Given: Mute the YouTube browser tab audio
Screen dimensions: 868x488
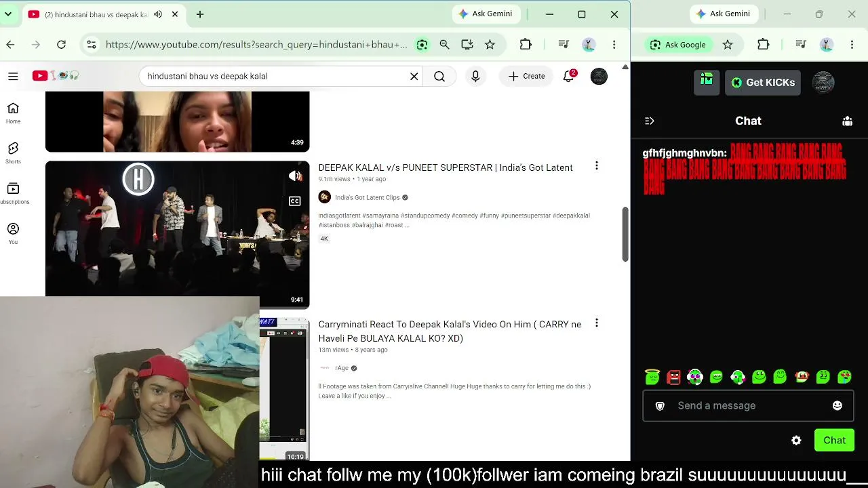Looking at the screenshot, I should pyautogui.click(x=158, y=14).
